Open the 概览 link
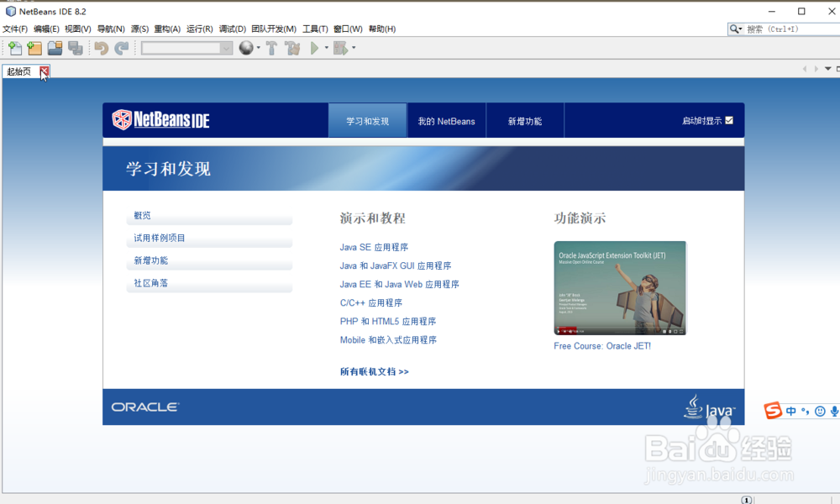The height and width of the screenshot is (504, 840). (143, 215)
